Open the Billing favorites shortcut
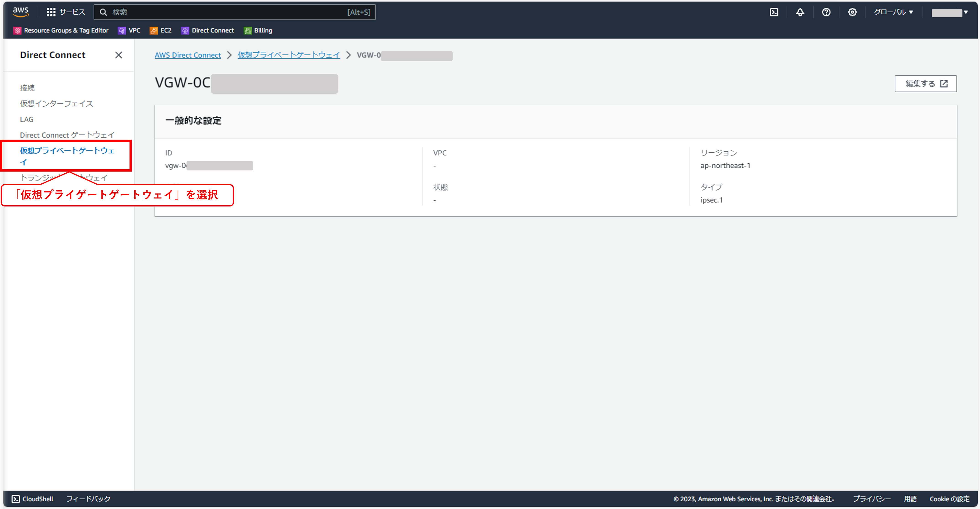980x509 pixels. pyautogui.click(x=258, y=30)
